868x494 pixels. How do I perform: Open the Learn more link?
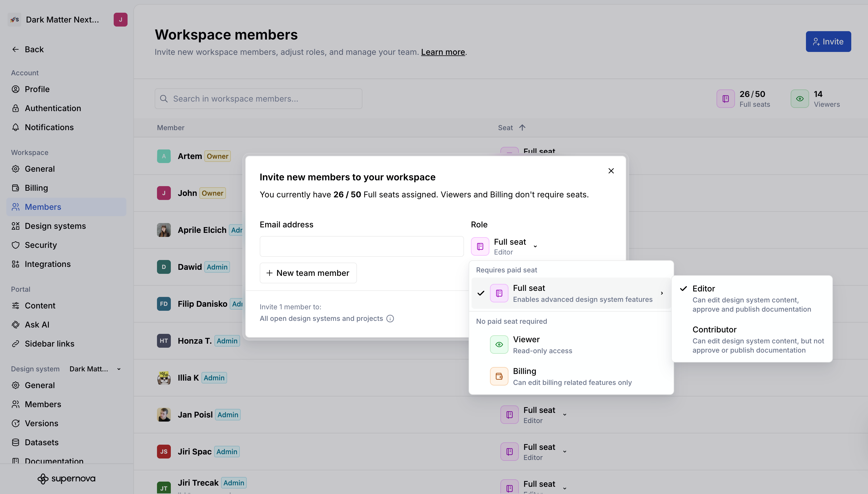(443, 52)
